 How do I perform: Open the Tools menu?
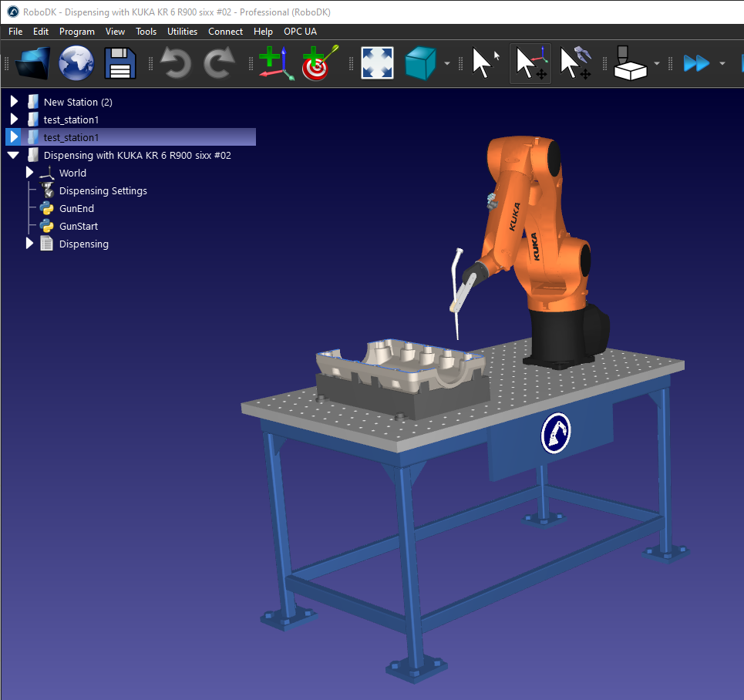pos(146,32)
